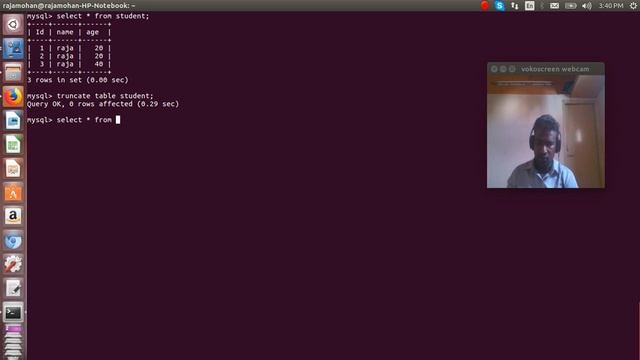Screen dimensions: 640x360
Task: Open the text editor dock icon
Action: pos(13,289)
